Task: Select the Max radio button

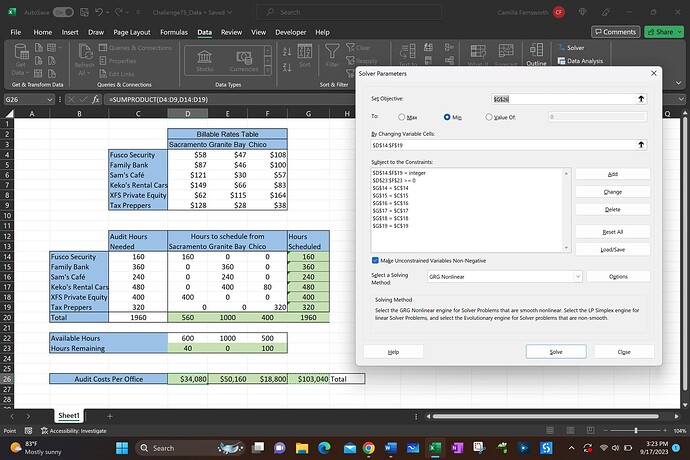Action: click(401, 117)
